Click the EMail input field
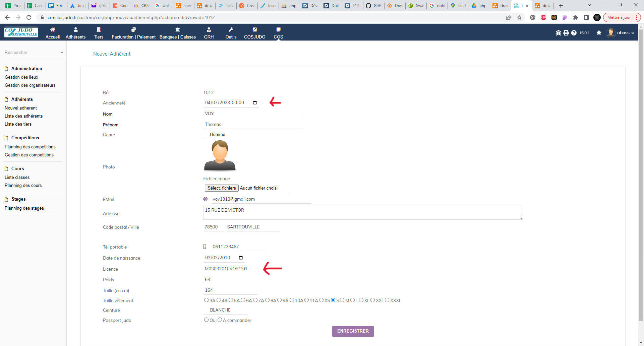Viewport: 644px width, 346px height. click(x=261, y=199)
